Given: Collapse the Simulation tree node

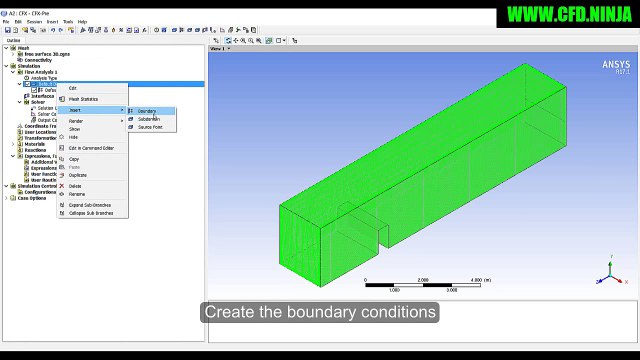Looking at the screenshot, I should (6, 66).
